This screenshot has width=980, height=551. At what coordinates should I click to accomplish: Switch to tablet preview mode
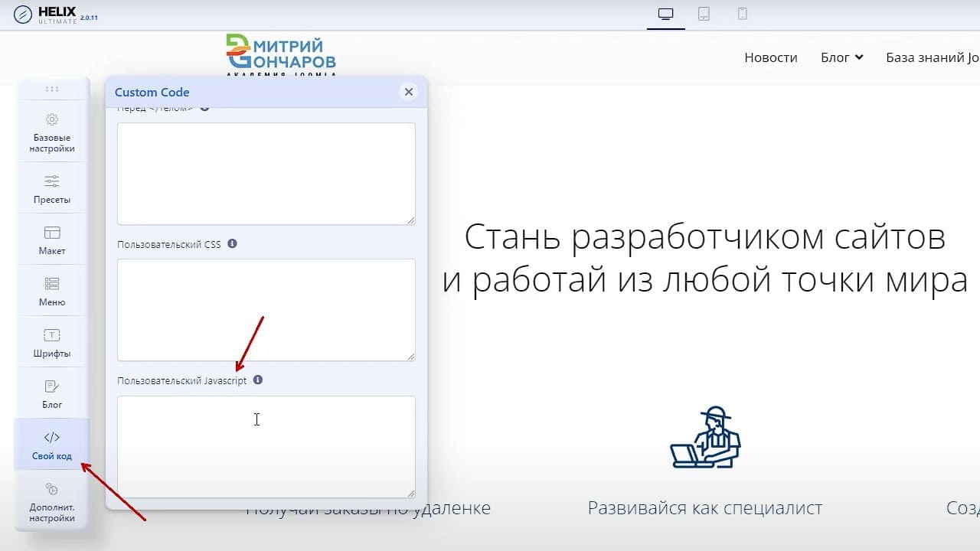[x=704, y=14]
